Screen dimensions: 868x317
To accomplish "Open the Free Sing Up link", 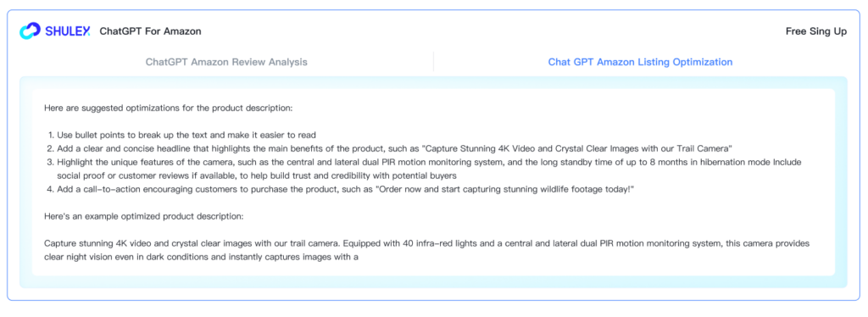I will click(816, 31).
